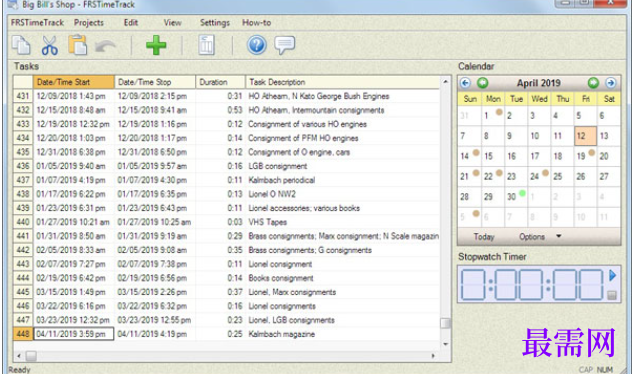Click description 'Consignment of PFM HO engines'
Image resolution: width=634 pixels, height=374 pixels.
pyautogui.click(x=303, y=138)
